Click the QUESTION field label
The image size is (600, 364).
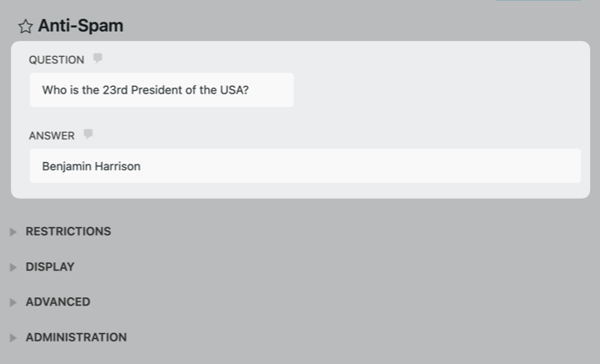pyautogui.click(x=56, y=60)
